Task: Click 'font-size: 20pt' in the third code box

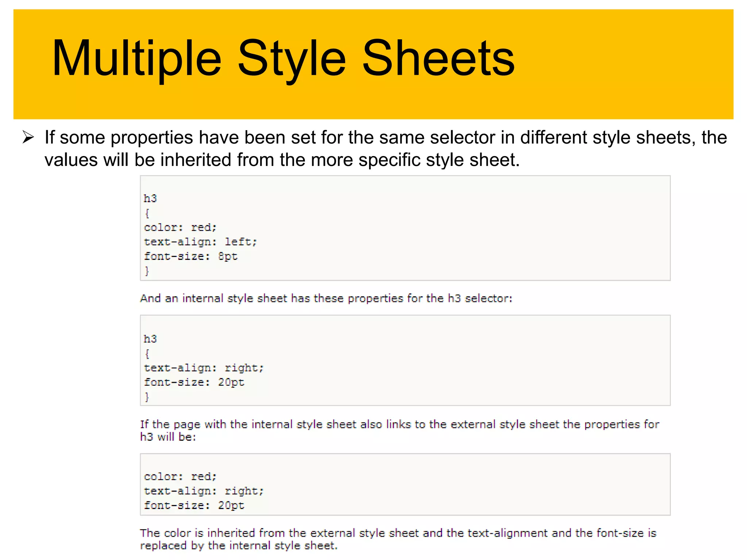Action: pyautogui.click(x=194, y=505)
